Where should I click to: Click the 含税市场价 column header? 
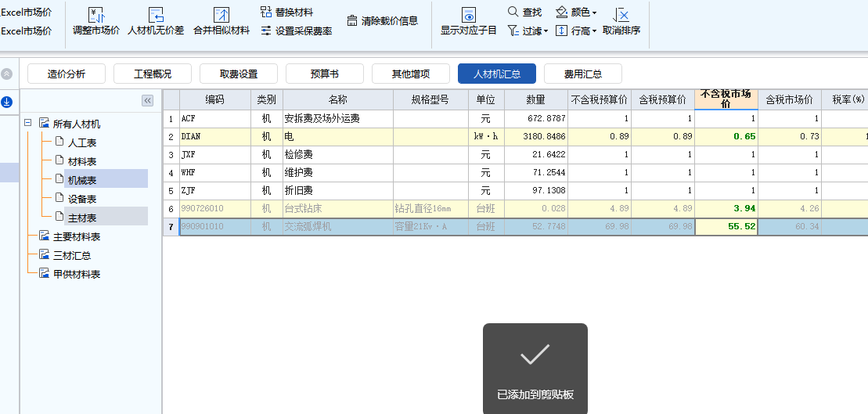(x=790, y=99)
